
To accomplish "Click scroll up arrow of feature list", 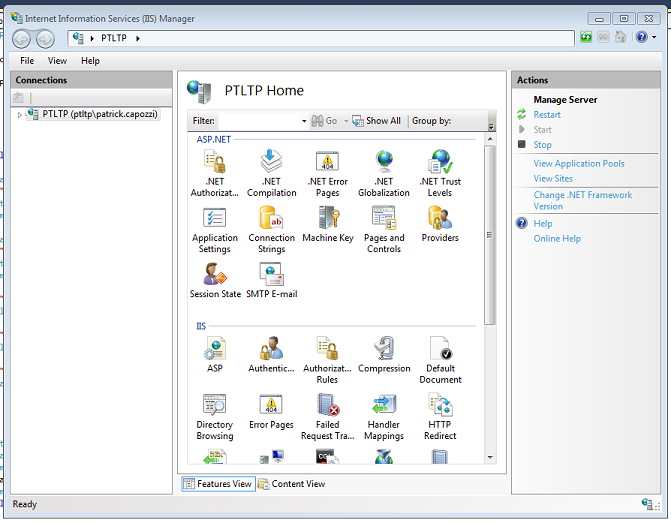I will pos(490,139).
